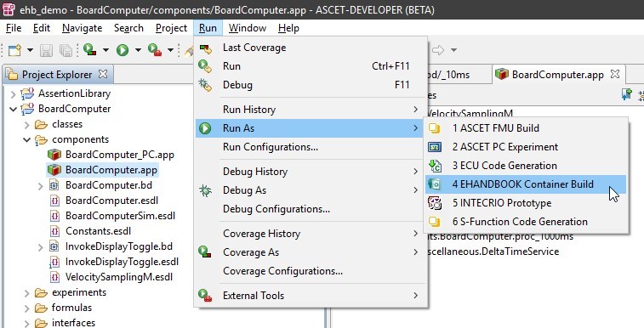Collapse the components folder
644x328 pixels.
coord(26,140)
